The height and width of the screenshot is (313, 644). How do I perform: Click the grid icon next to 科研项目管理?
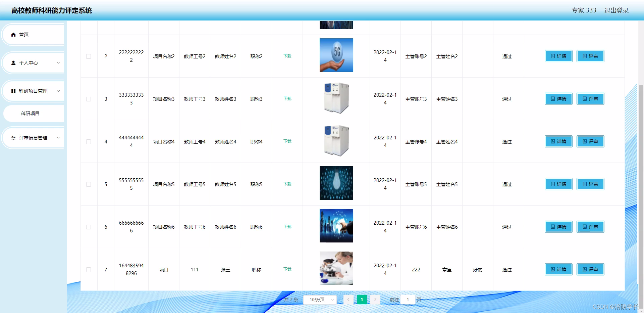click(13, 91)
